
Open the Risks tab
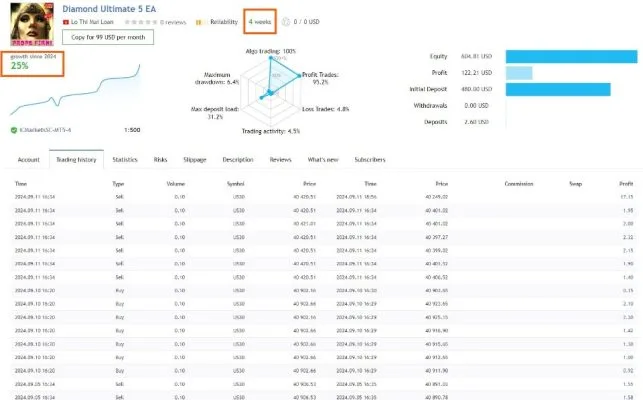tap(160, 160)
